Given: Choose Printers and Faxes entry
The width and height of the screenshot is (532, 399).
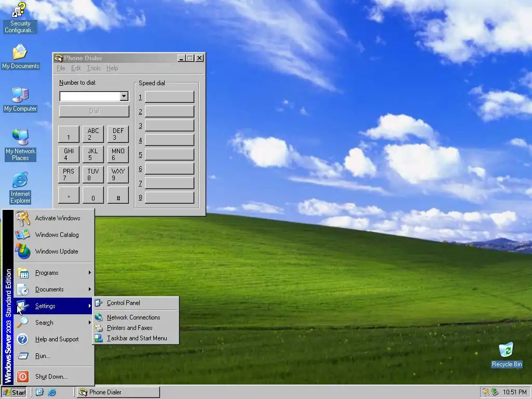Looking at the screenshot, I should pos(136,328).
